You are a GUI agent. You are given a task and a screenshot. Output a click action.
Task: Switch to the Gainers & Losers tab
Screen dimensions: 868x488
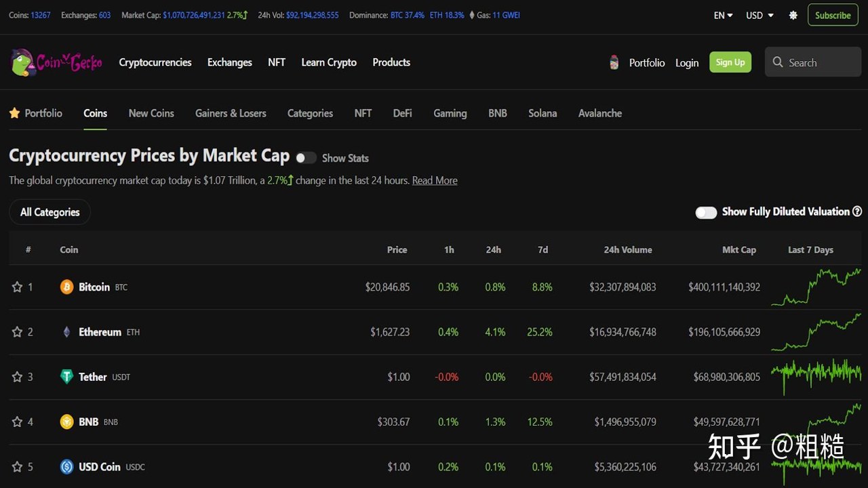[x=231, y=113]
